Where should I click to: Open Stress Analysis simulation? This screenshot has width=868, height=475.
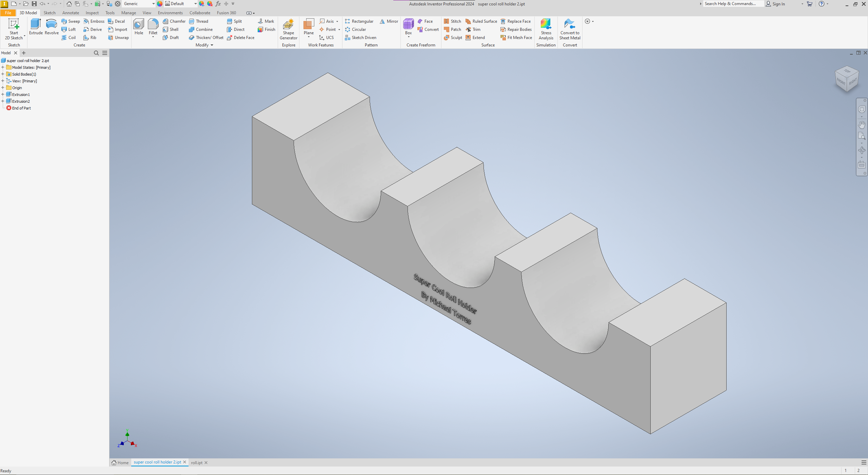pos(546,29)
